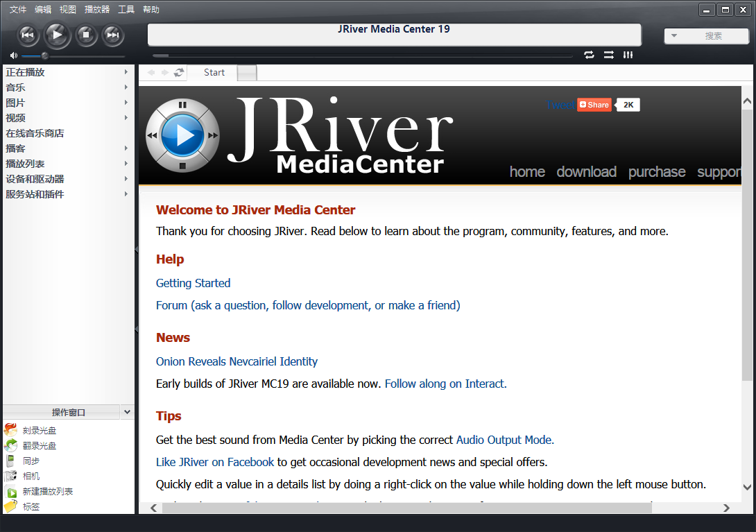756x532 pixels.
Task: Toggle repeat mode icon
Action: [x=589, y=55]
